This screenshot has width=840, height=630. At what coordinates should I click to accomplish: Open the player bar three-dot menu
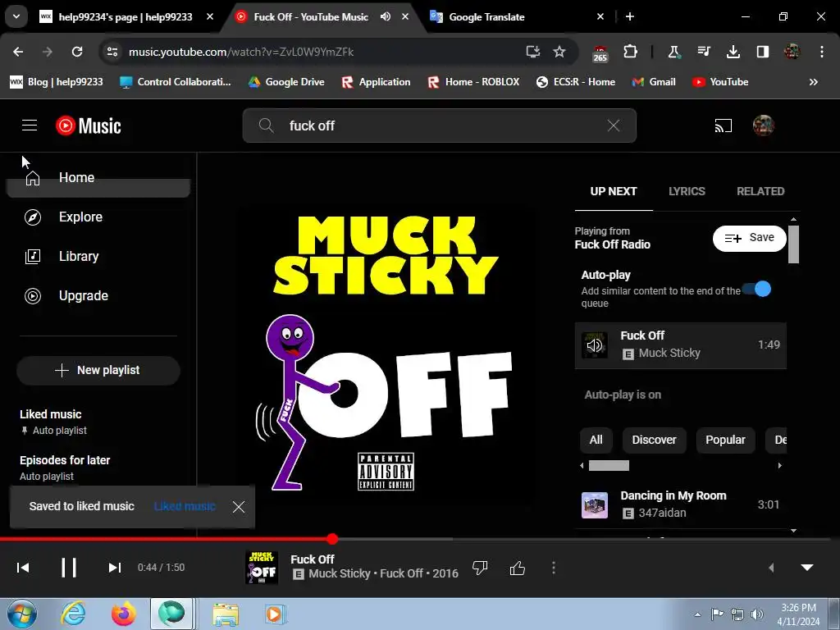tap(554, 568)
